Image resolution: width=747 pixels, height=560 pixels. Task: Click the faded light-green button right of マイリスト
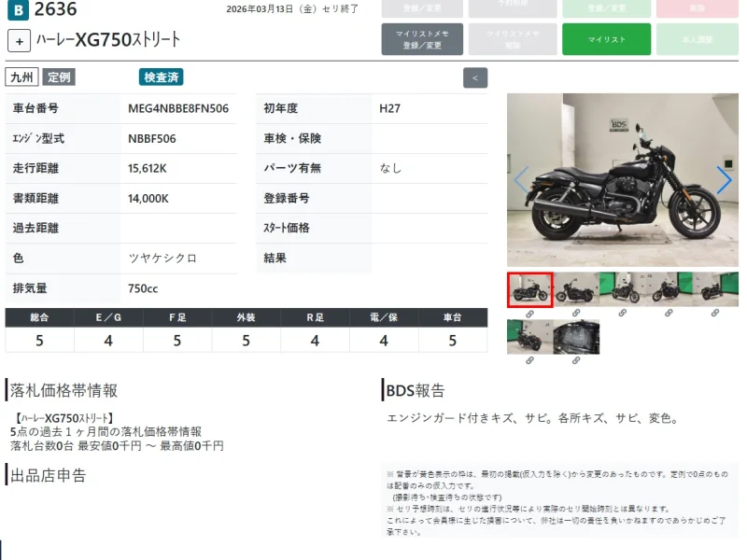point(698,39)
